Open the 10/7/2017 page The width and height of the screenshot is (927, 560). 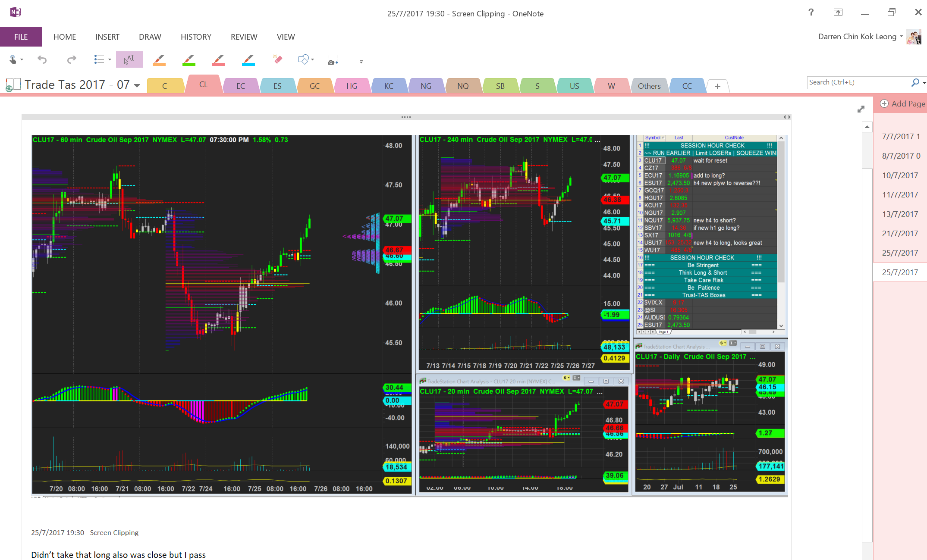[901, 175]
